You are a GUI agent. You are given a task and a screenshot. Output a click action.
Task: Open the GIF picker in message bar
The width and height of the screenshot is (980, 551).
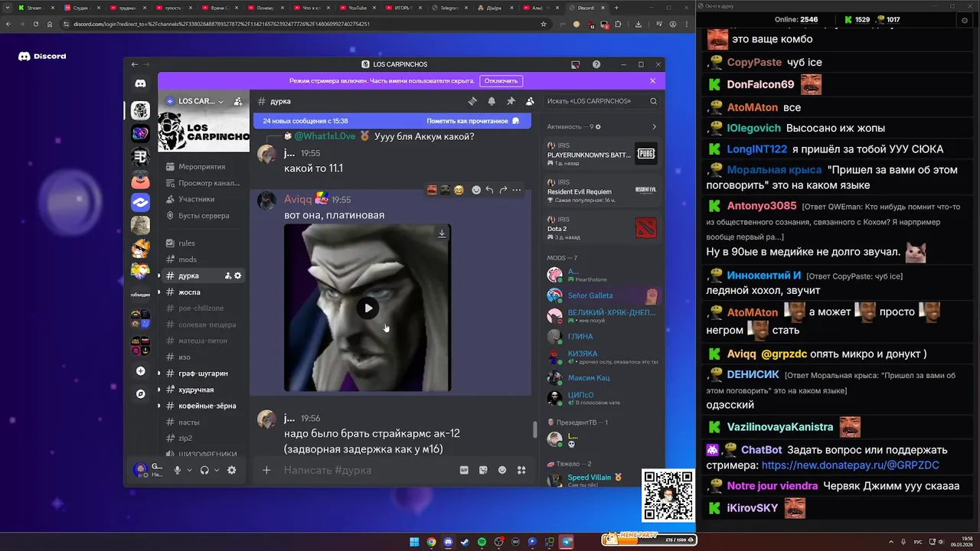pos(464,470)
